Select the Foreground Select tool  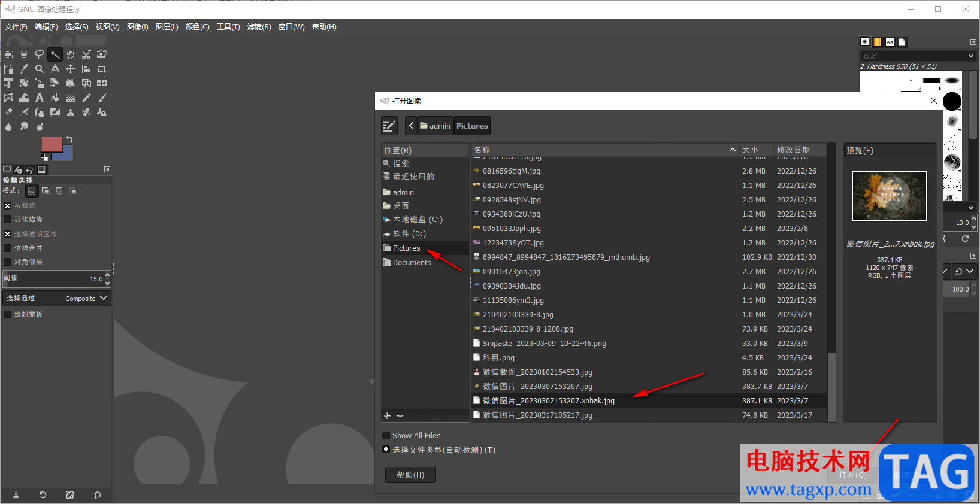point(102,54)
